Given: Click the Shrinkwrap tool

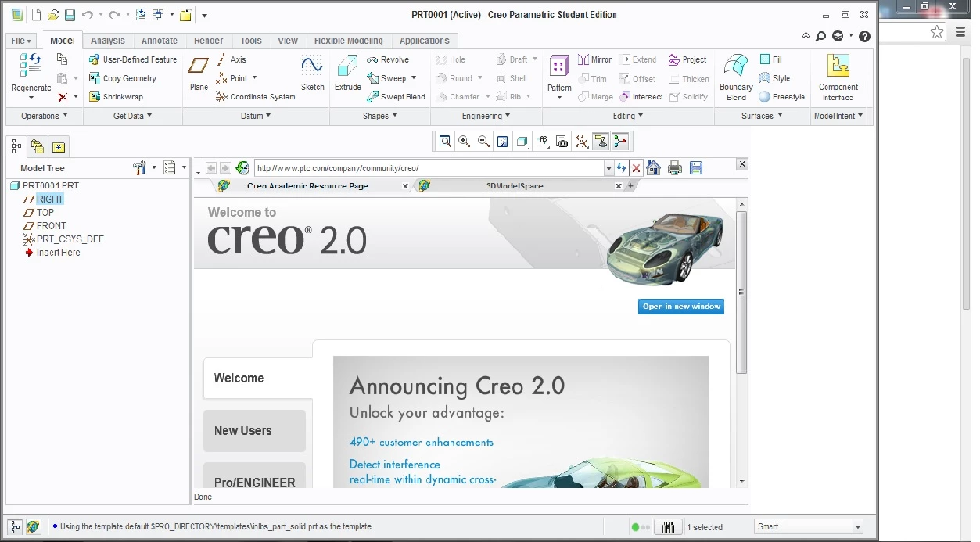Looking at the screenshot, I should [x=116, y=97].
